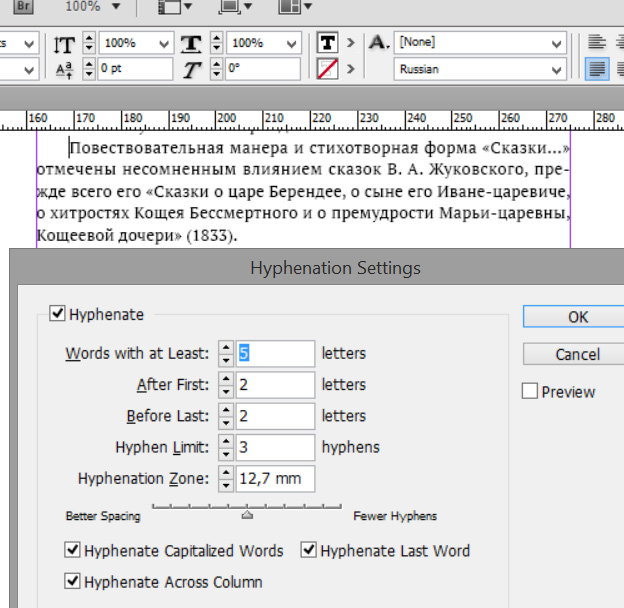Click the stroke None red slash icon

[x=327, y=70]
